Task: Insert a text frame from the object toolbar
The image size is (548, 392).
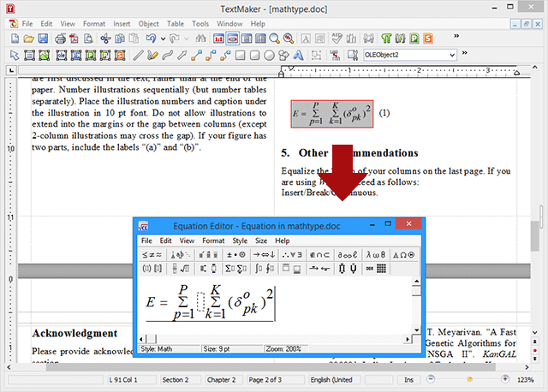Action: (29, 55)
